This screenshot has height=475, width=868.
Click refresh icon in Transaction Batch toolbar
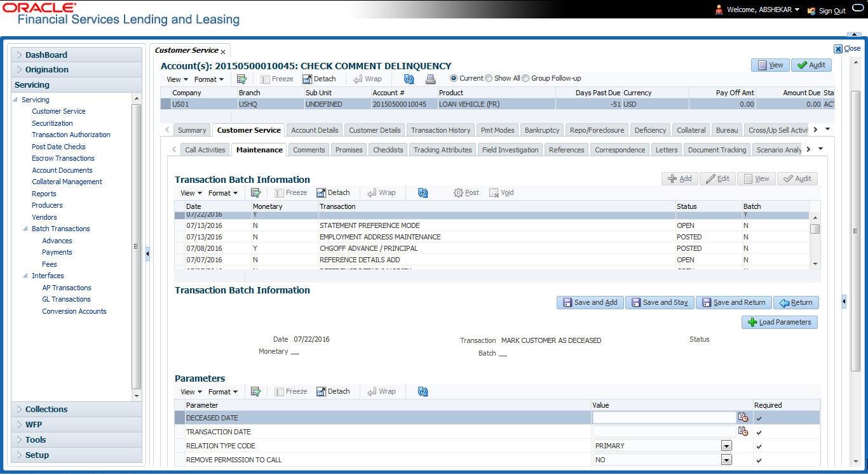click(x=423, y=192)
